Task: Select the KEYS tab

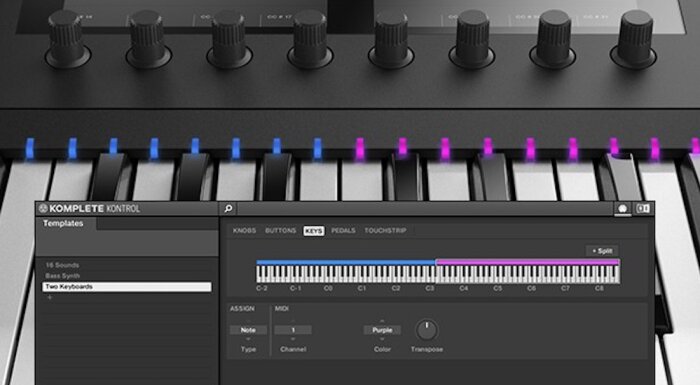Action: point(314,231)
